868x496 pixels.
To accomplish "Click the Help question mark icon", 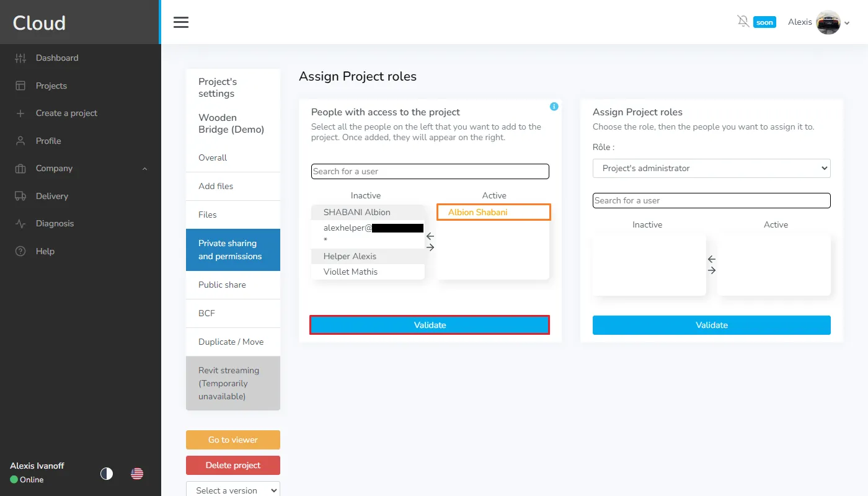I will tap(20, 251).
